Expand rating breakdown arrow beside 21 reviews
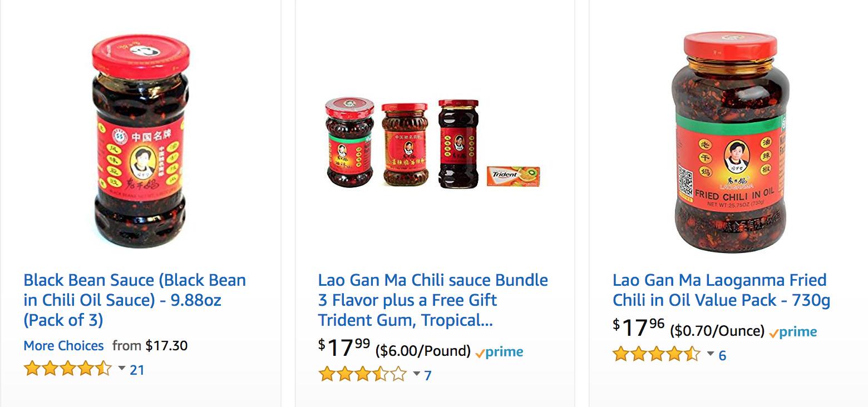Viewport: 868px width, 407px height. click(122, 368)
